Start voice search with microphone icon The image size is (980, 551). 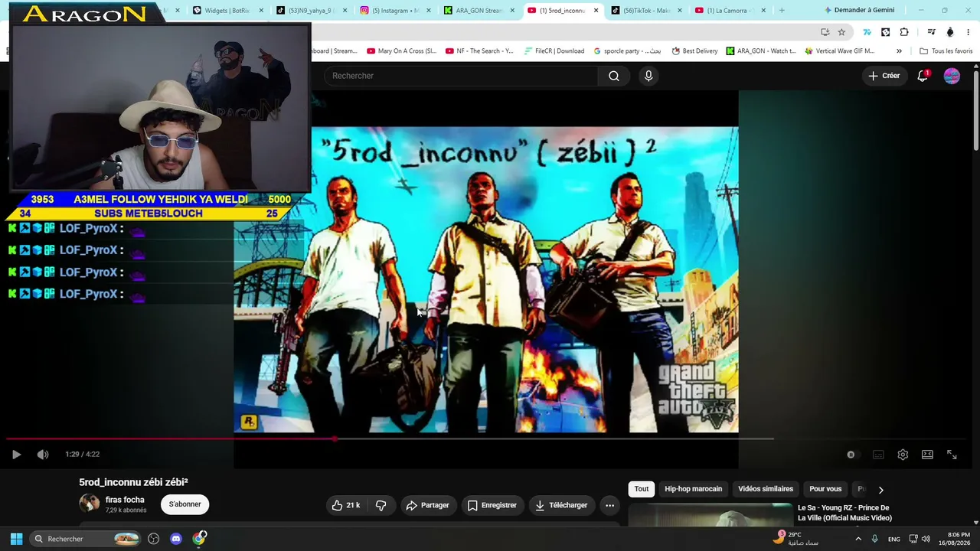pyautogui.click(x=648, y=76)
